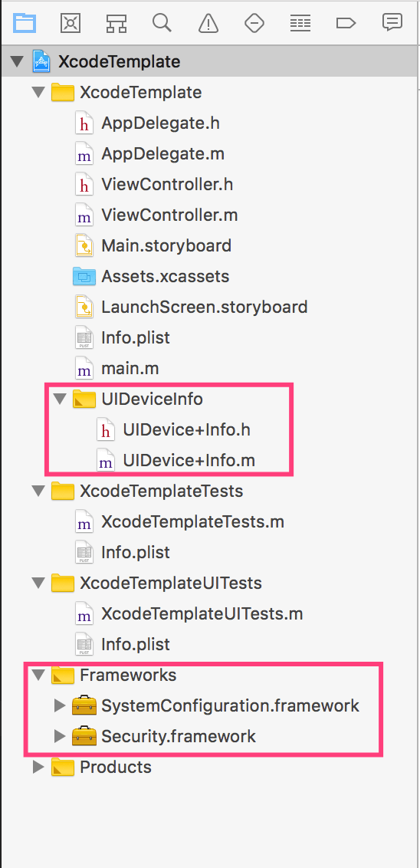Open the Source Control navigator
420x868 pixels.
tap(71, 23)
